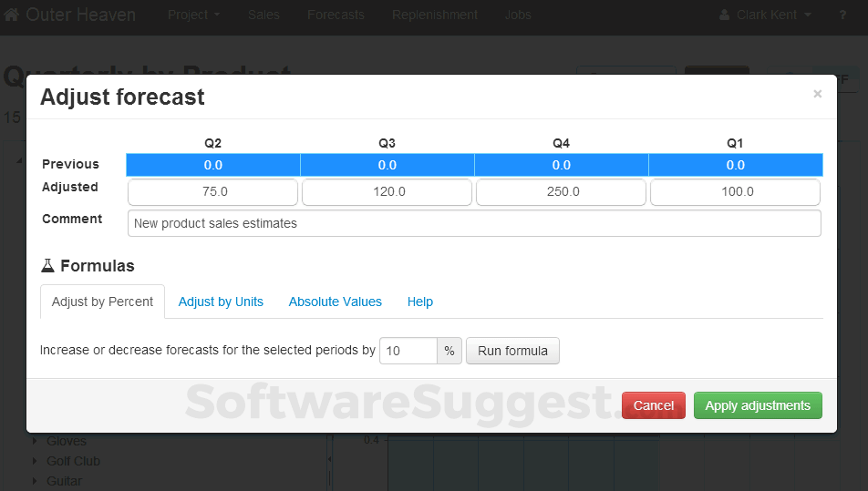The height and width of the screenshot is (491, 868).
Task: Click the Q2 adjusted value field
Action: [213, 192]
